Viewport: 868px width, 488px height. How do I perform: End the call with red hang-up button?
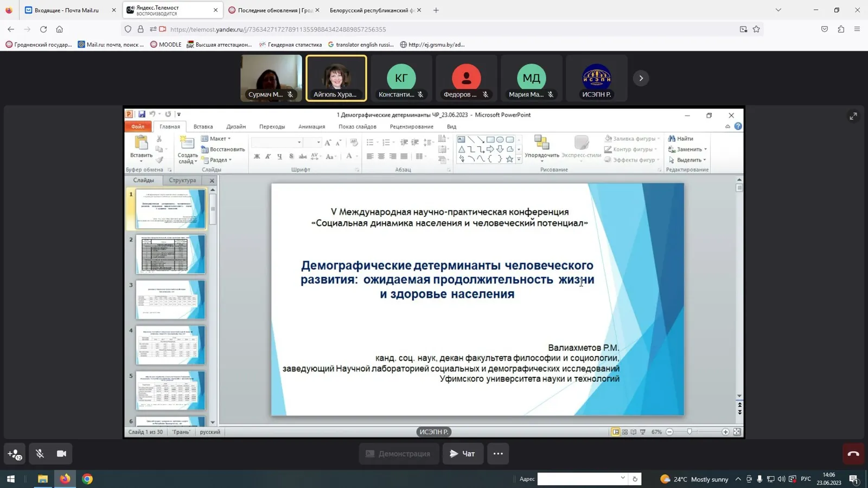tap(853, 454)
